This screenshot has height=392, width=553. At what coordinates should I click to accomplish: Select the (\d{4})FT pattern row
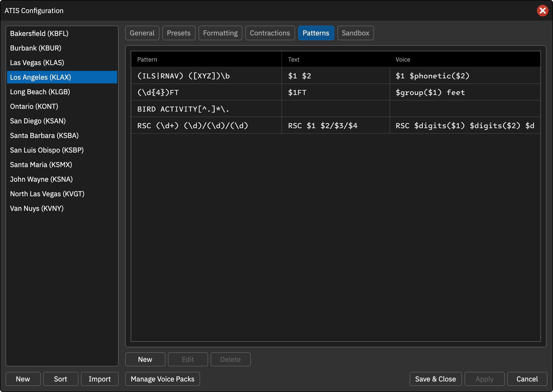tap(336, 92)
